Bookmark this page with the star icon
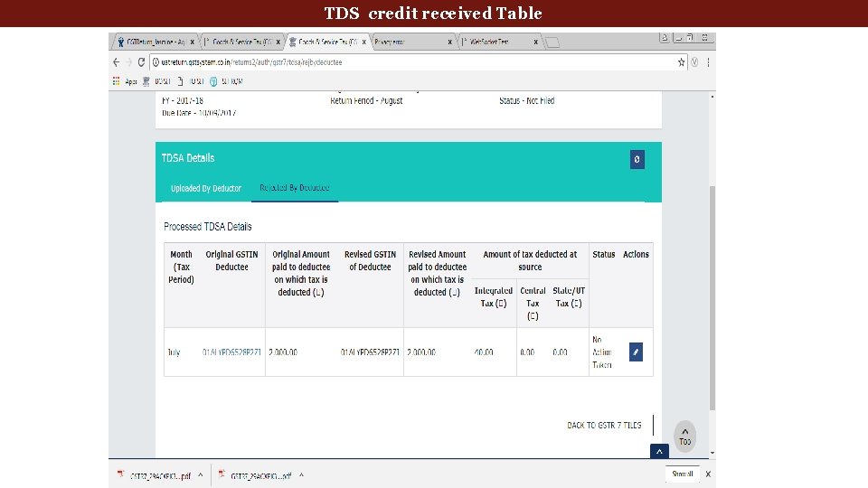 click(x=682, y=62)
